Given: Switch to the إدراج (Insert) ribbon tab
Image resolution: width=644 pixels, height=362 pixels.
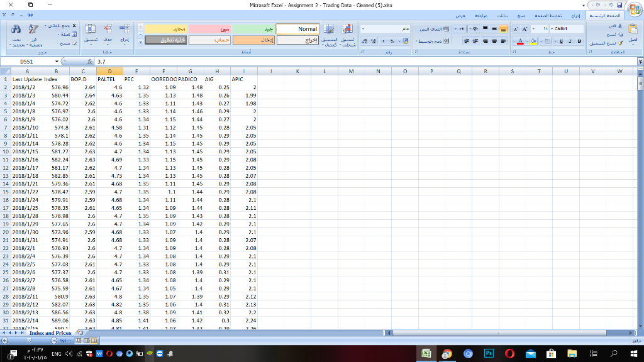Looking at the screenshot, I should click(x=577, y=16).
